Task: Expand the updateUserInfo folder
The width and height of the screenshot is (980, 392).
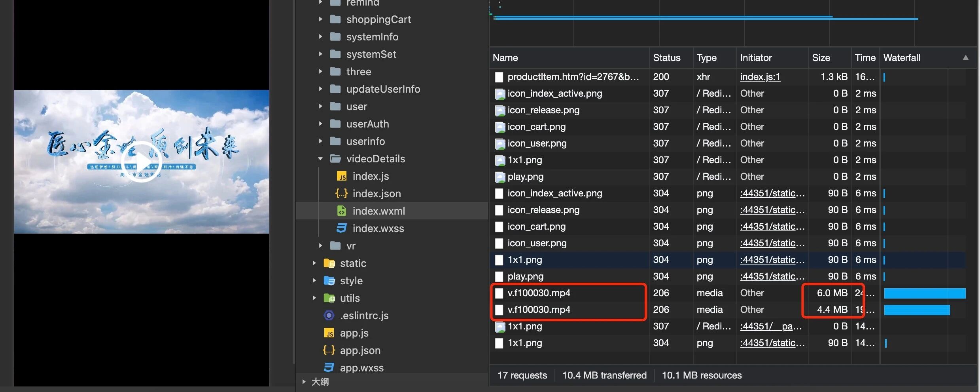Action: click(321, 89)
